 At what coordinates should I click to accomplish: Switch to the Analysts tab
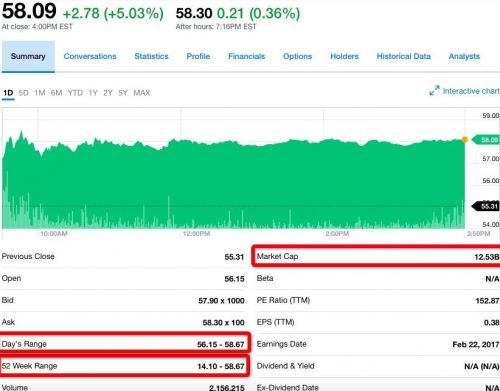(x=464, y=56)
